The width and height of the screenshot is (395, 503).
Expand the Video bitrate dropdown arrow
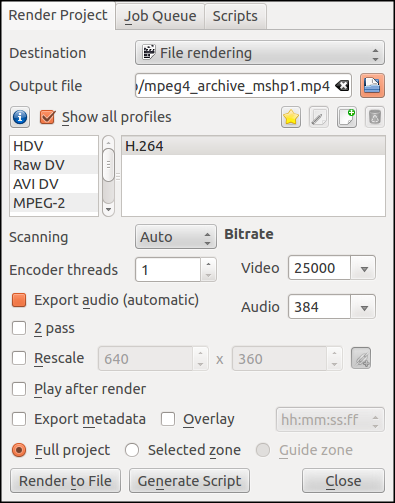[364, 268]
